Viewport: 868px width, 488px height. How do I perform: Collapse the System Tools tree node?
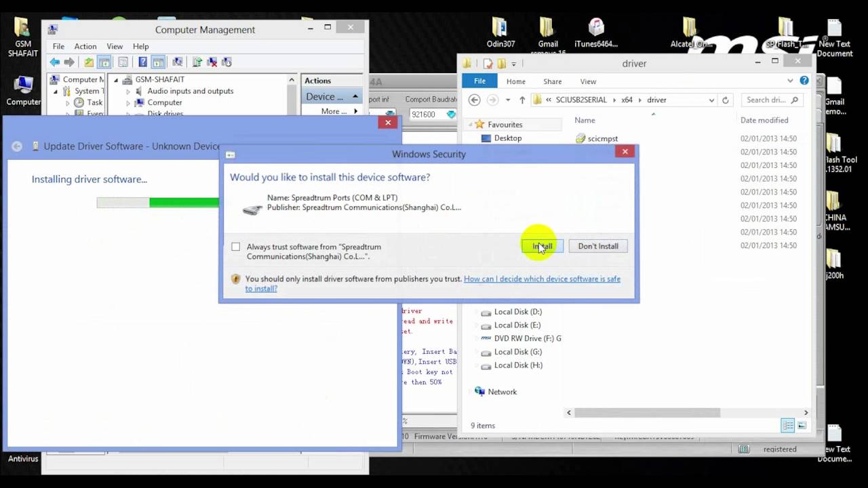(x=56, y=91)
